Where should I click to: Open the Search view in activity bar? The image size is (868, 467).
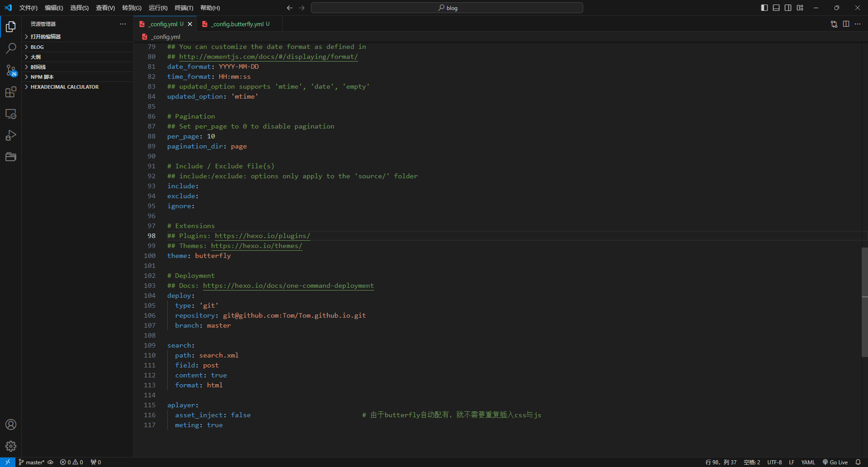pos(11,48)
